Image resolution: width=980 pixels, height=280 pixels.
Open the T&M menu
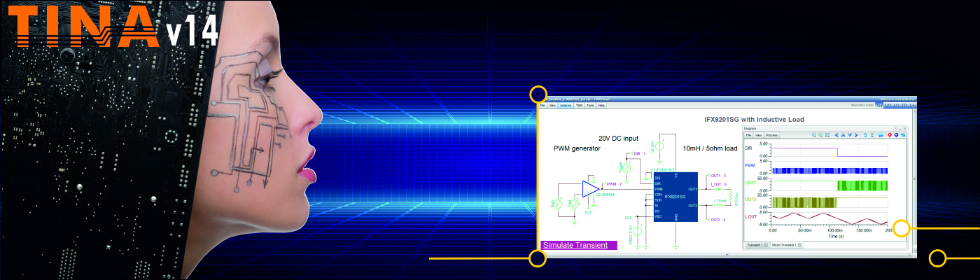pyautogui.click(x=579, y=106)
